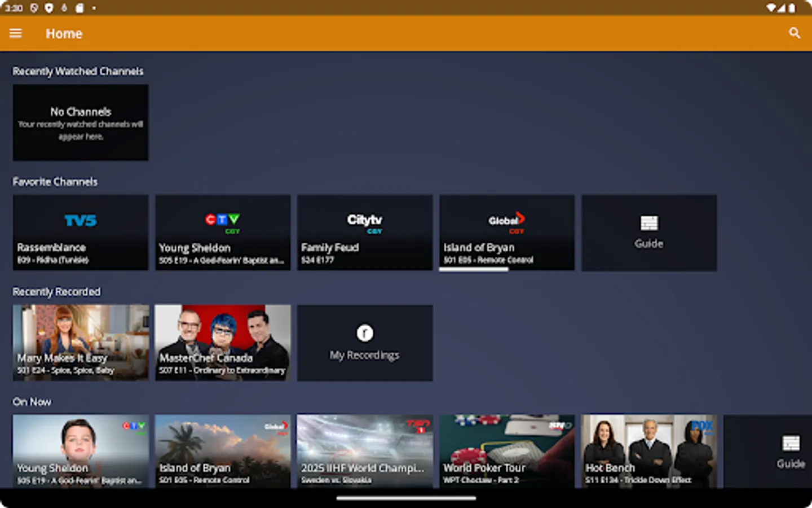Open the Mary Makes It Easy recording
Image resolution: width=812 pixels, height=508 pixels.
click(x=80, y=343)
